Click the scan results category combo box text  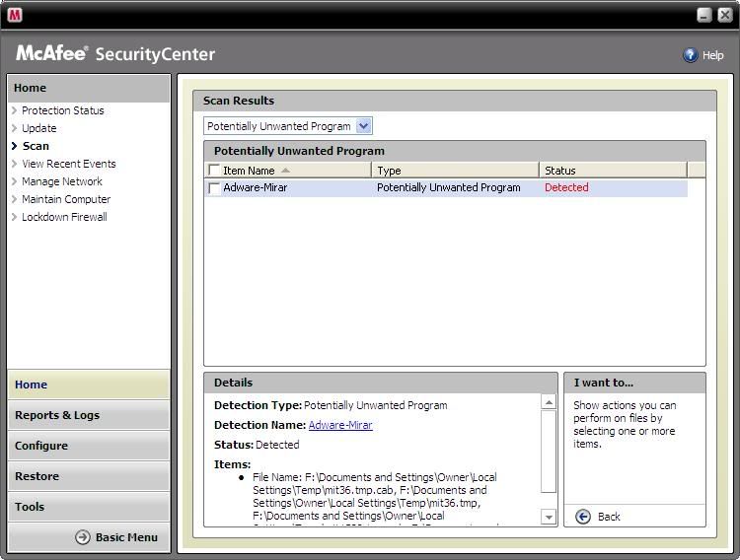click(279, 126)
